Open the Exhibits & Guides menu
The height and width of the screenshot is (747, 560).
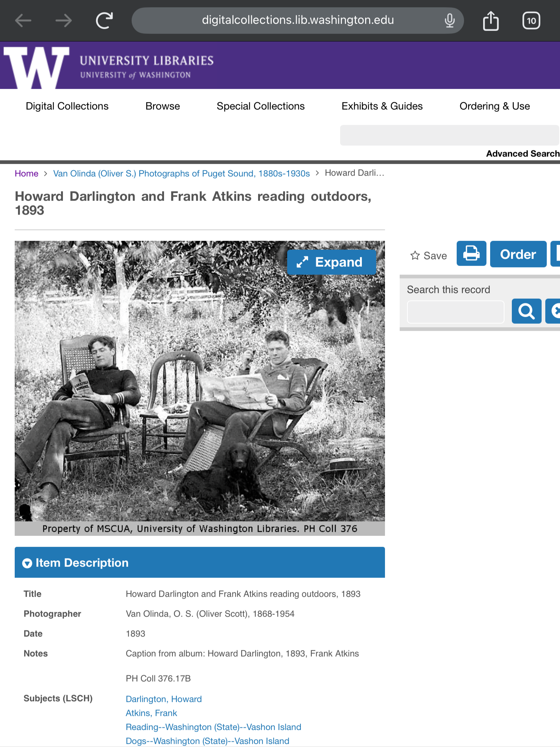pyautogui.click(x=382, y=106)
